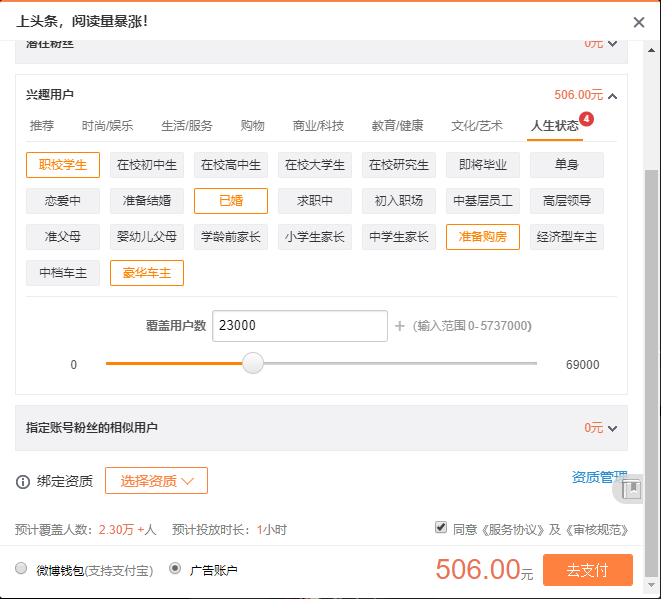The width and height of the screenshot is (661, 599).
Task: Open the 选择资质 dropdown
Action: (x=156, y=481)
